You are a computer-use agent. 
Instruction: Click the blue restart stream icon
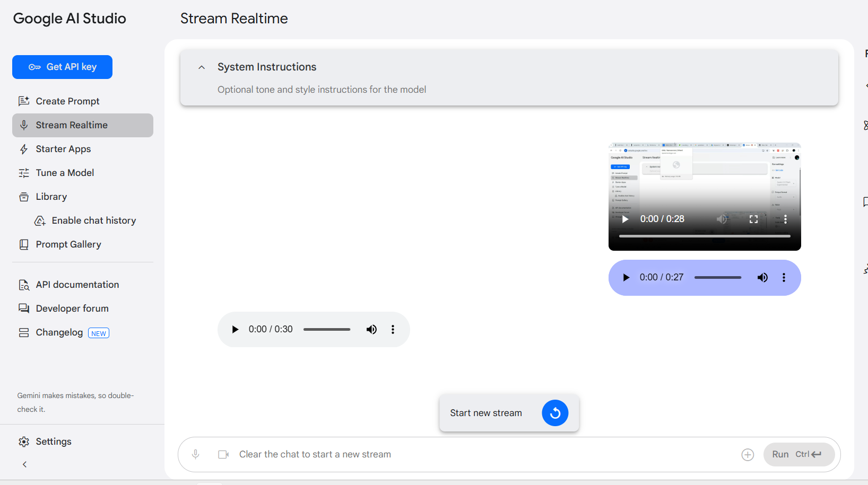(555, 413)
